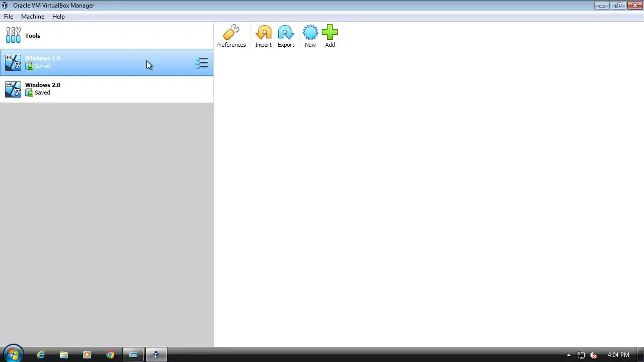Image resolution: width=644 pixels, height=362 pixels.
Task: Click the Tools label text
Action: (33, 36)
